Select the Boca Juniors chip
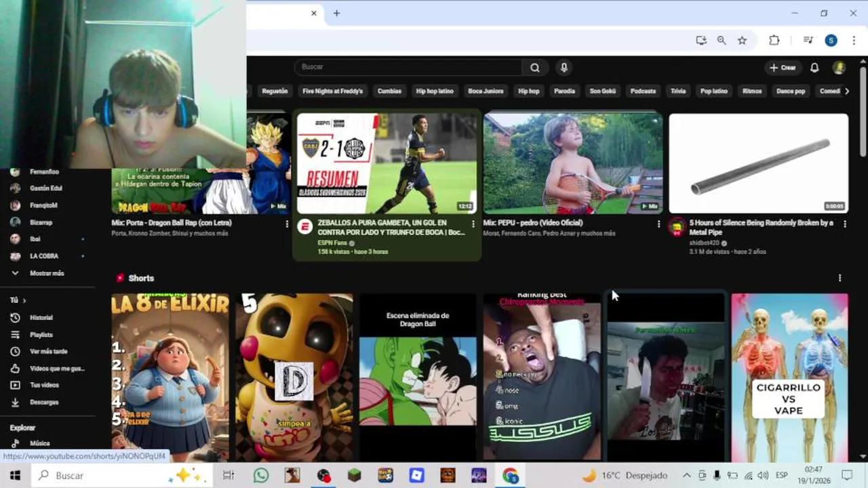Screen dimensions: 868x488 pyautogui.click(x=486, y=91)
